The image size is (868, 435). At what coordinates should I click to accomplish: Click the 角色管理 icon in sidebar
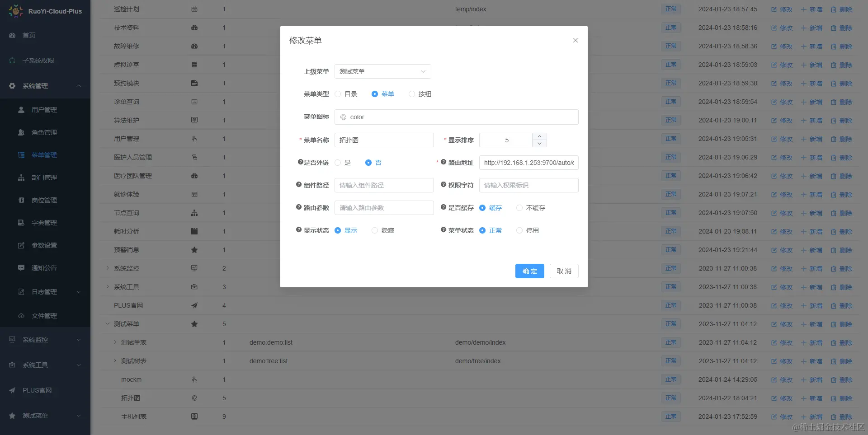coord(21,132)
